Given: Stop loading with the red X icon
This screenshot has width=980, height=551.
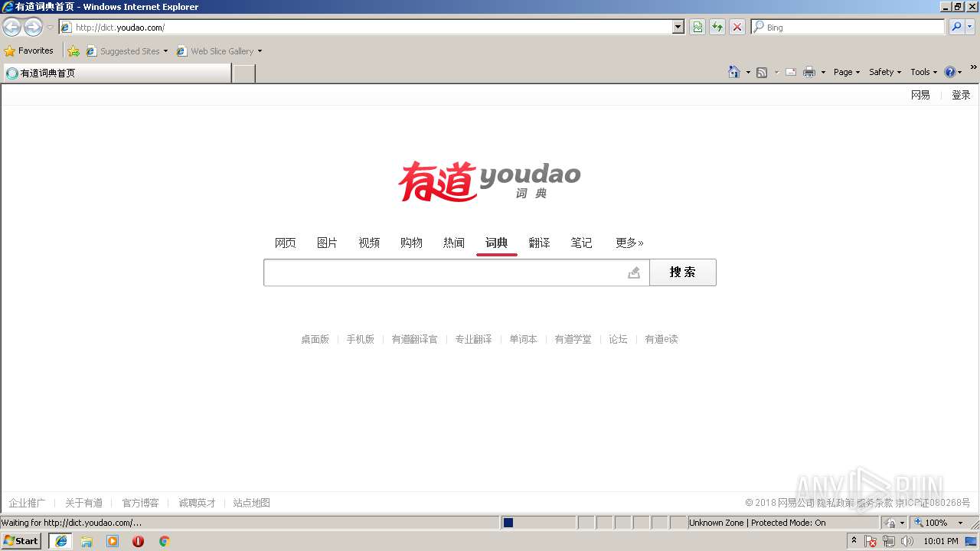Looking at the screenshot, I should tap(737, 28).
